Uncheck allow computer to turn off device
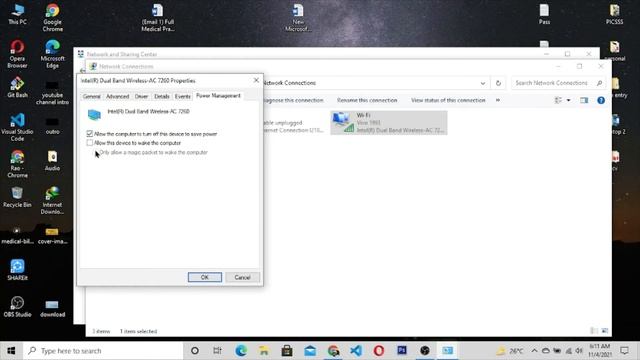640x360 pixels. coord(89,133)
